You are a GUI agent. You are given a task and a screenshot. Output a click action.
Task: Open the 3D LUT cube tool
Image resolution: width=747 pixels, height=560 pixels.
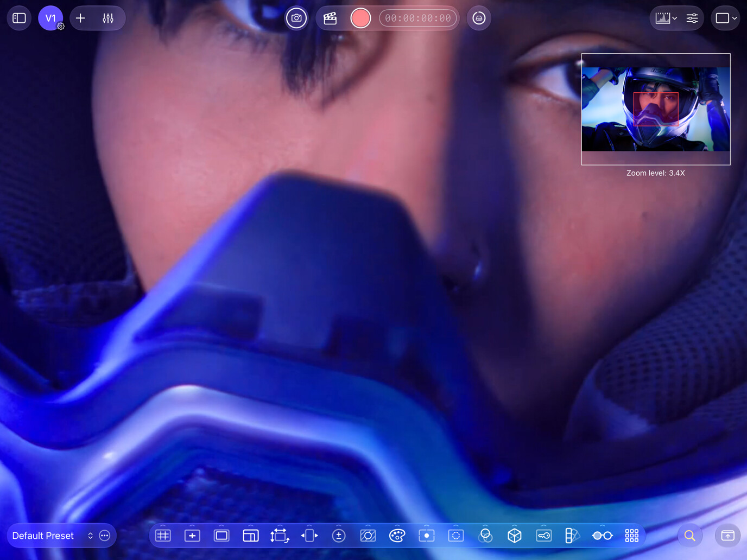515,536
